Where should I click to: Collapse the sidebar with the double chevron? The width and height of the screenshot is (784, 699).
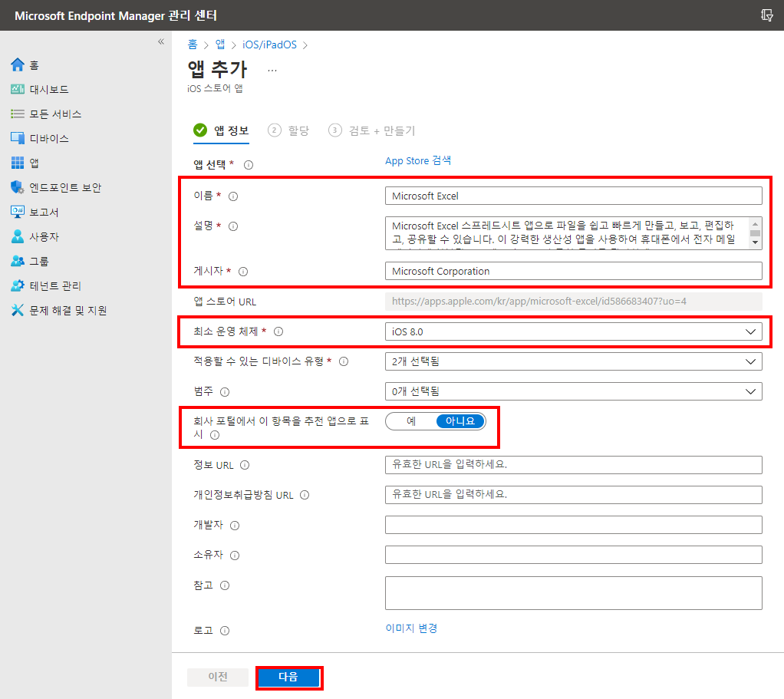(x=161, y=41)
